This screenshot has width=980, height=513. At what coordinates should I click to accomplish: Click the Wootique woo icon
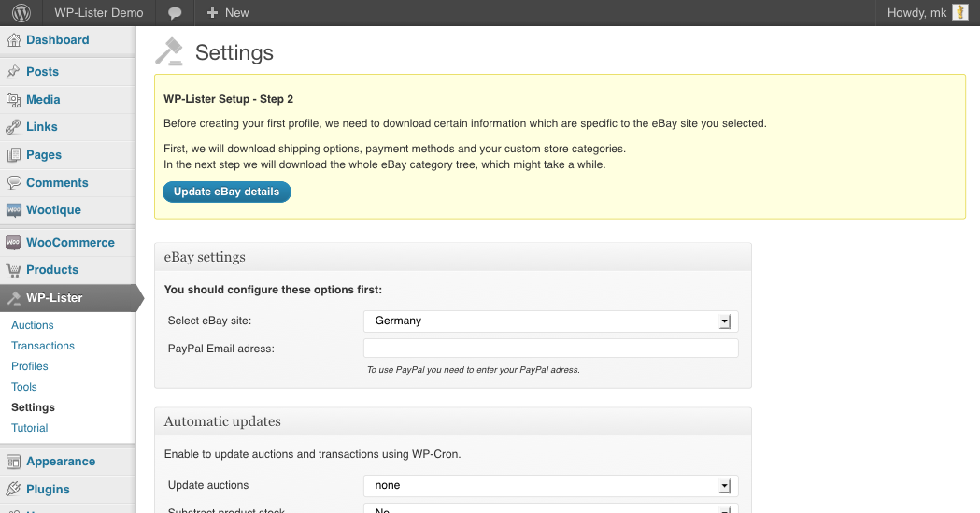[13, 210]
